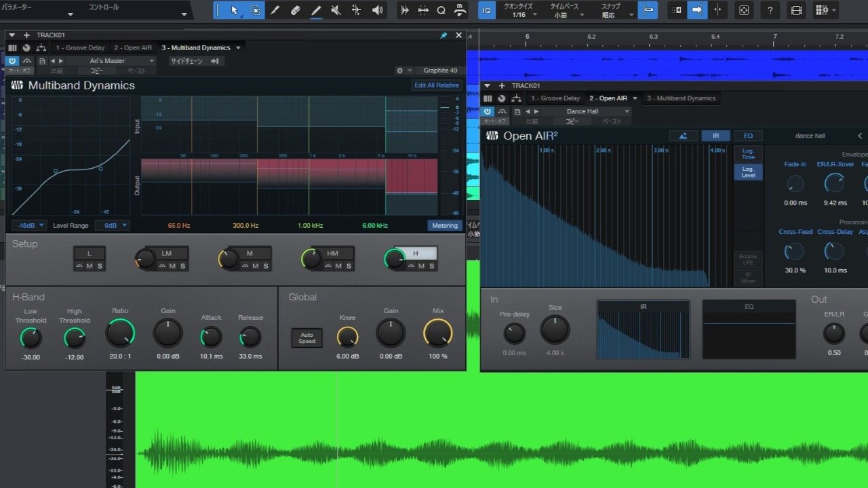Select the Eraser tool
Viewport: 868px width, 488px height.
pyautogui.click(x=295, y=10)
